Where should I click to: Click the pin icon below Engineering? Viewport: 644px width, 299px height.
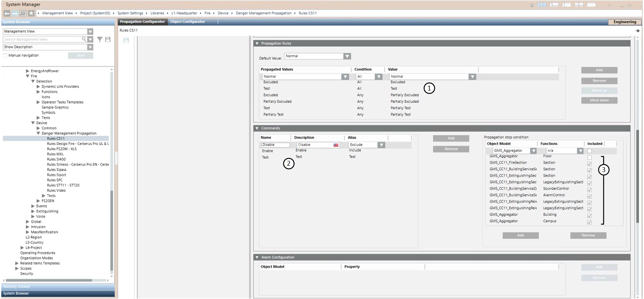click(x=638, y=31)
